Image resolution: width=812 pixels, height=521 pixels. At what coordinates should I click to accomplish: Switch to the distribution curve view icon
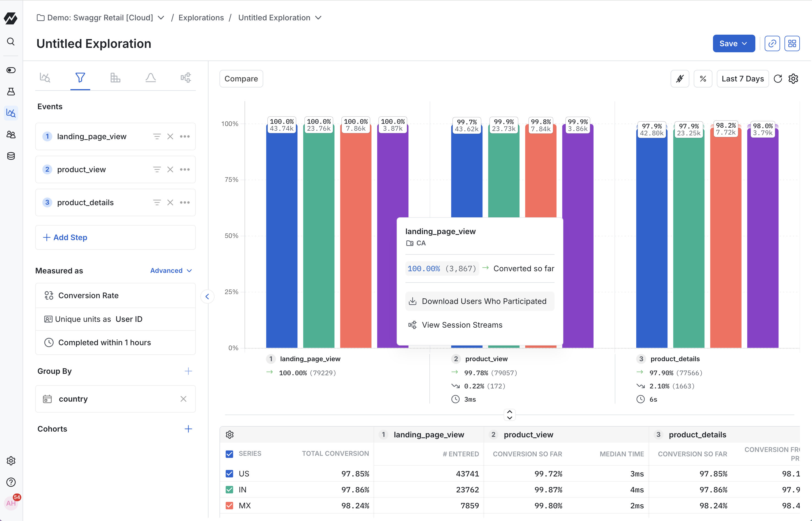(150, 78)
